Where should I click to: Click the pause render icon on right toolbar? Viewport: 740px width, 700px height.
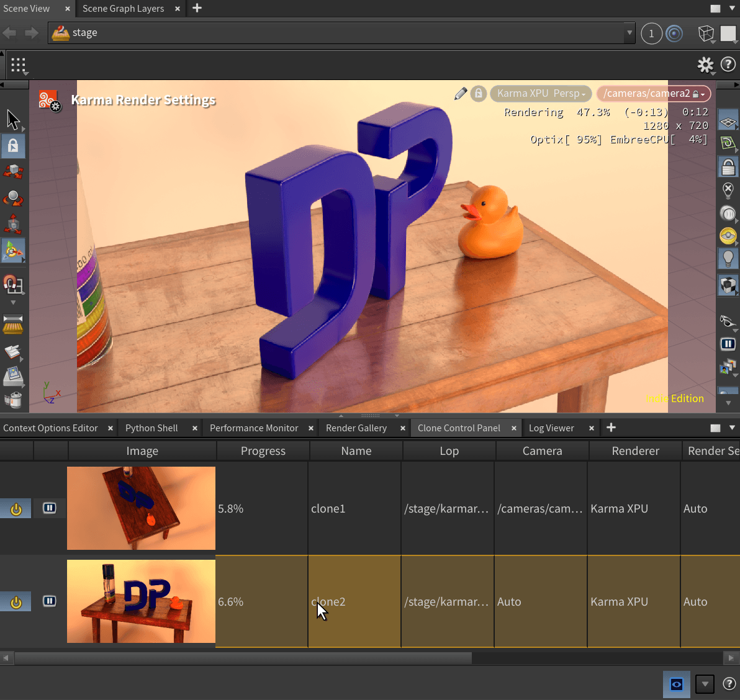728,344
